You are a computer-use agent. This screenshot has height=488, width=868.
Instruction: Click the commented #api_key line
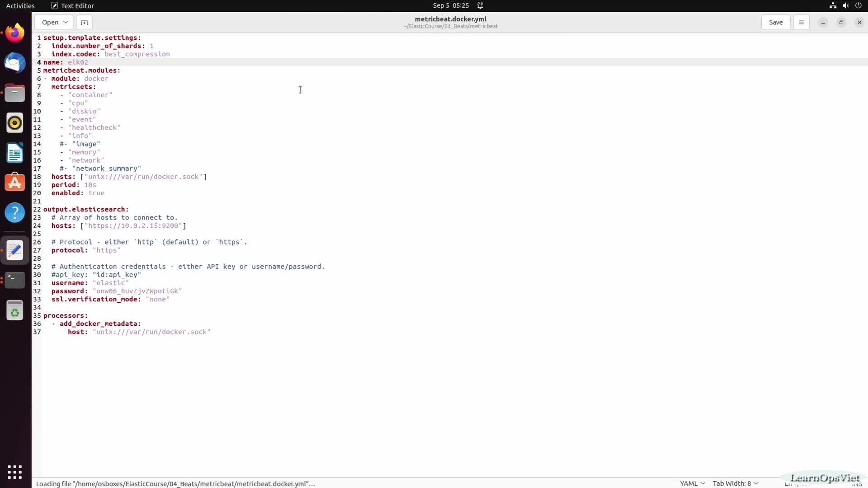click(96, 274)
